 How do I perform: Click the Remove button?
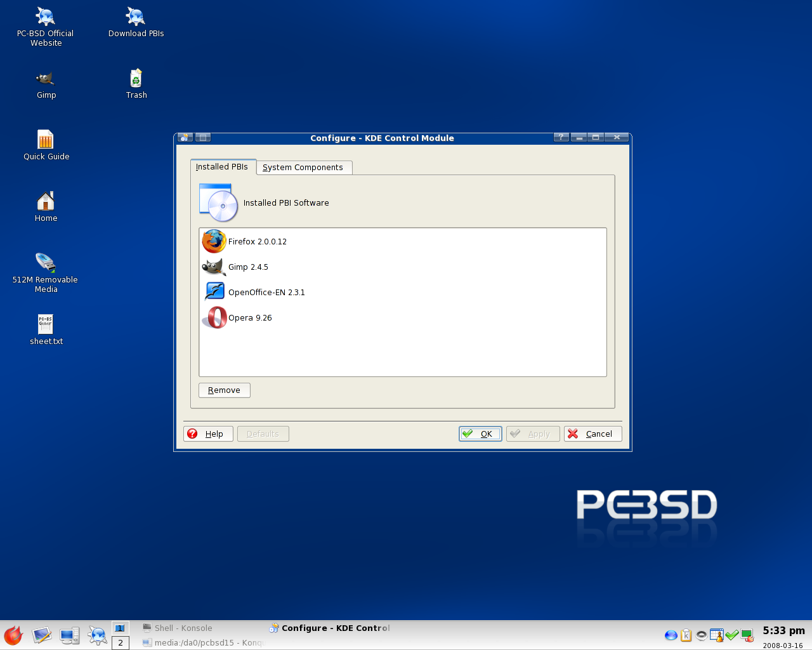pos(225,390)
